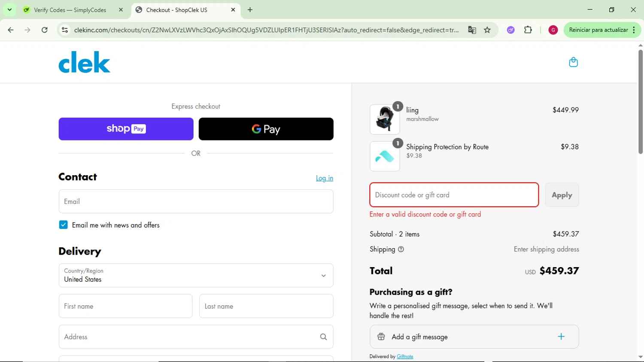Click the gift box icon
This screenshot has height=362, width=644.
(381, 337)
